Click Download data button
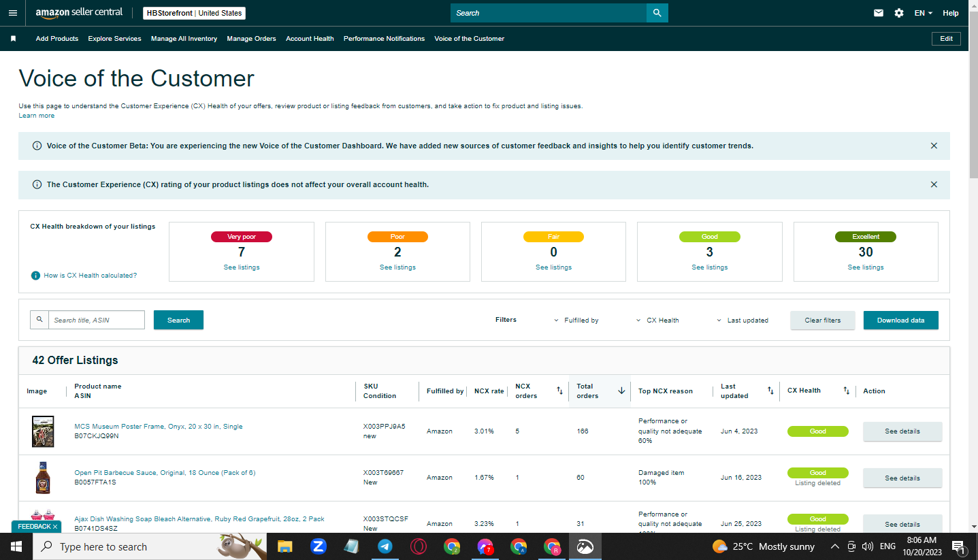The height and width of the screenshot is (560, 978). point(900,320)
